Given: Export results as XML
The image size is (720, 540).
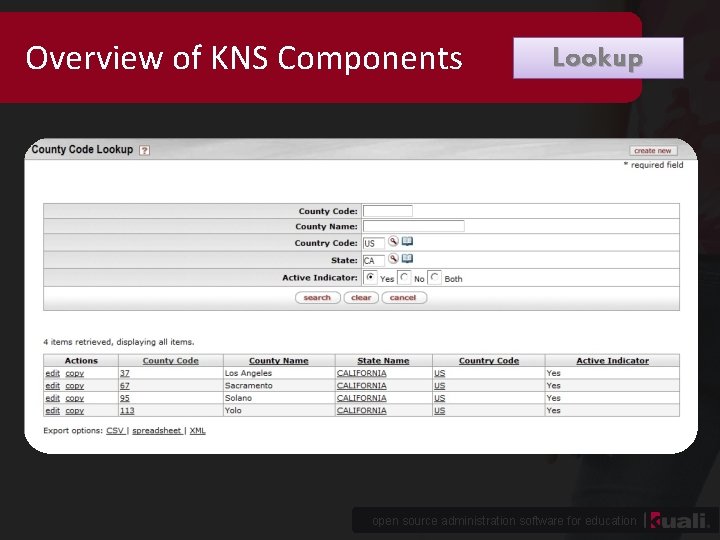Looking at the screenshot, I should [197, 431].
